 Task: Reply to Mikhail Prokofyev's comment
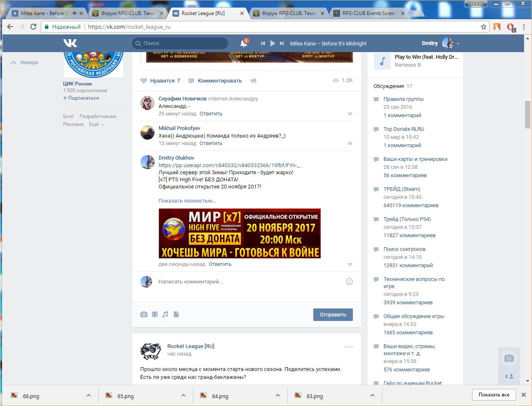pyautogui.click(x=211, y=143)
